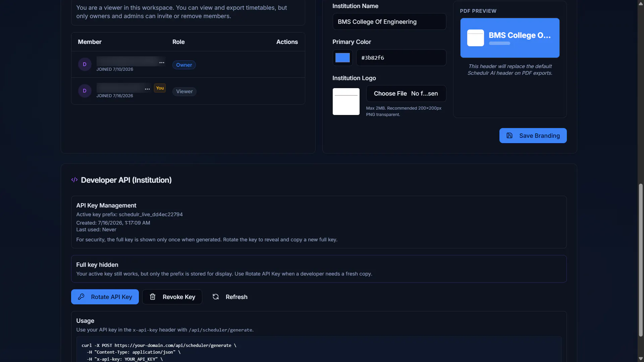
Task: Click the Member column header
Action: [x=90, y=42]
